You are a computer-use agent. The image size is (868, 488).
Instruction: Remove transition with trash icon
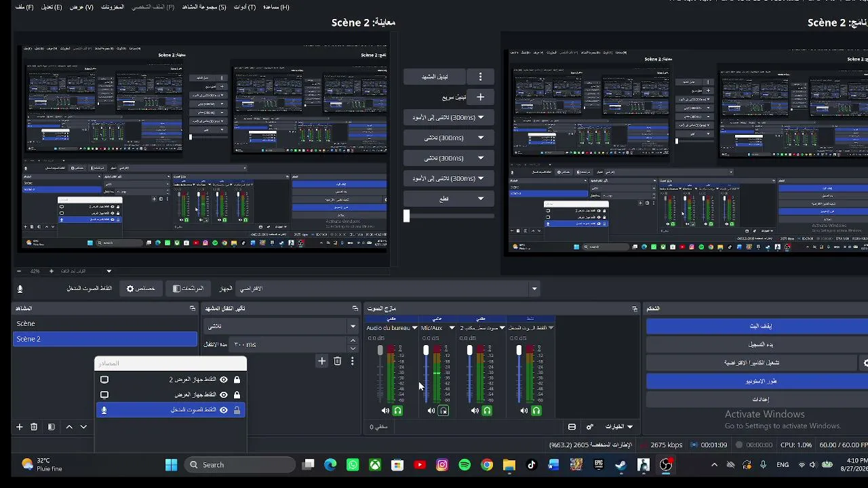[338, 361]
